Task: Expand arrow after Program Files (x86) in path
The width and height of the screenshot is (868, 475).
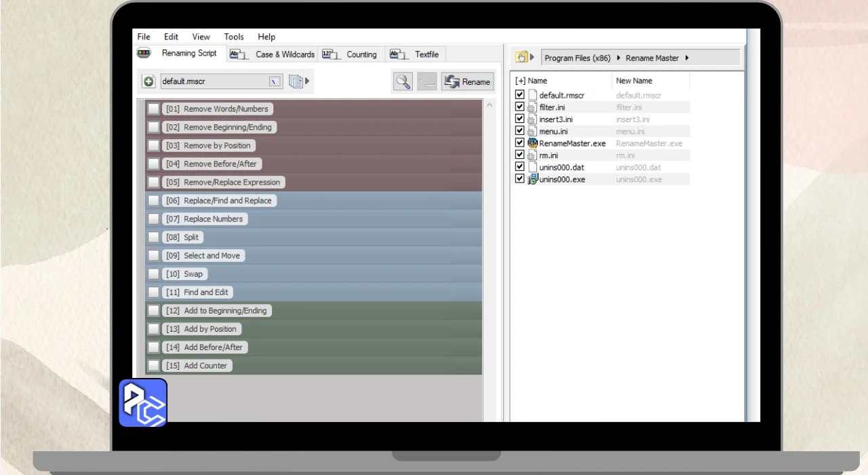Action: pos(618,58)
